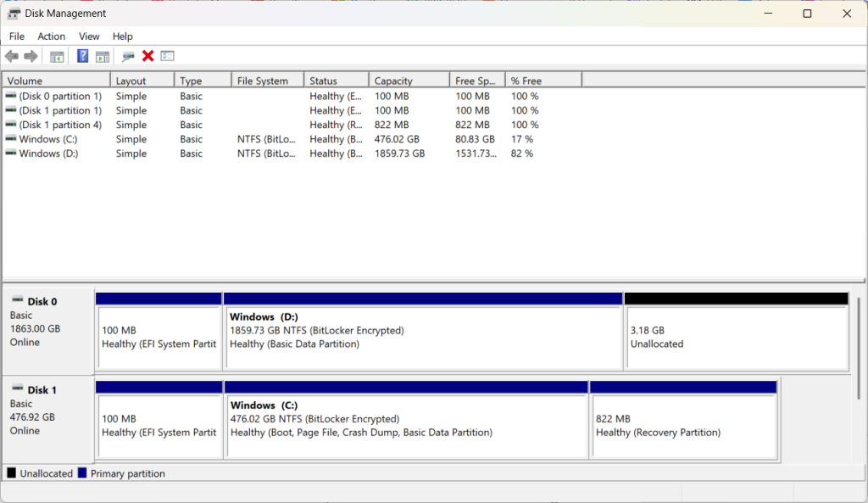The image size is (868, 503).
Task: Select the 822 MB Recovery Partition block
Action: click(682, 425)
